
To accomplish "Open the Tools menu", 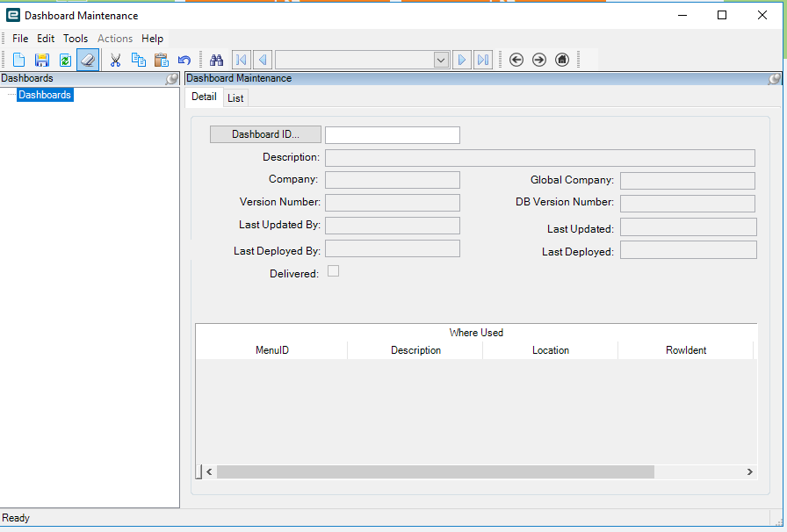I will (x=76, y=39).
